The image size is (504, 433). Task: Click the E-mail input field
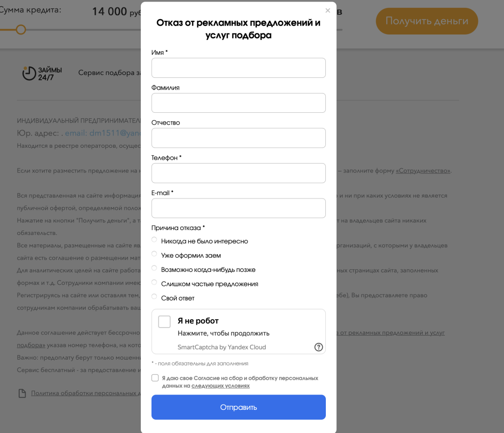238,208
